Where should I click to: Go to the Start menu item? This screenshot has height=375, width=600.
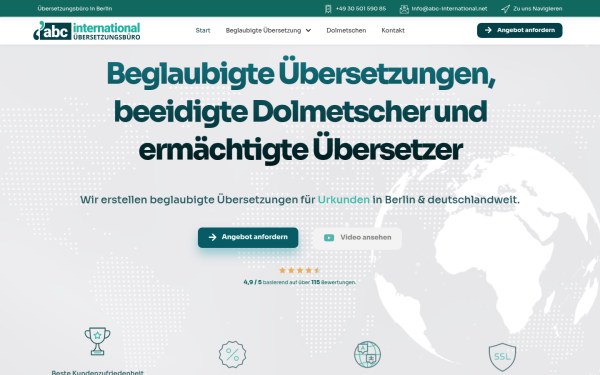[203, 30]
